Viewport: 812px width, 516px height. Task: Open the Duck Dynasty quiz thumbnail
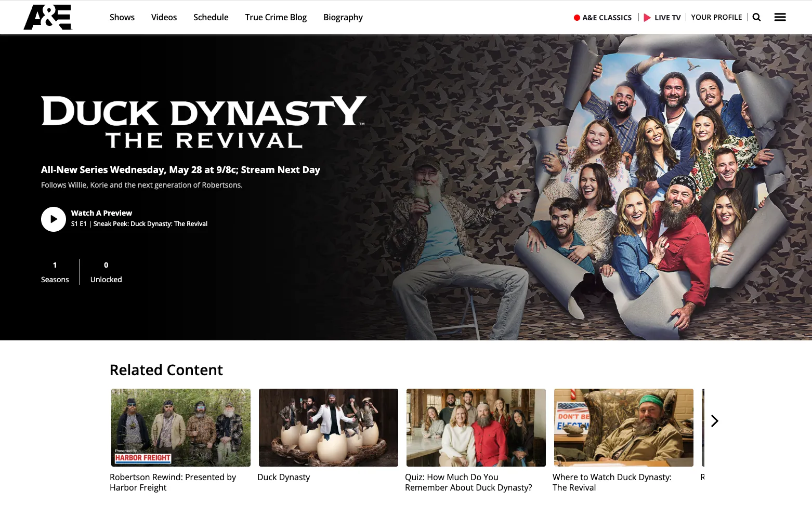pyautogui.click(x=476, y=428)
